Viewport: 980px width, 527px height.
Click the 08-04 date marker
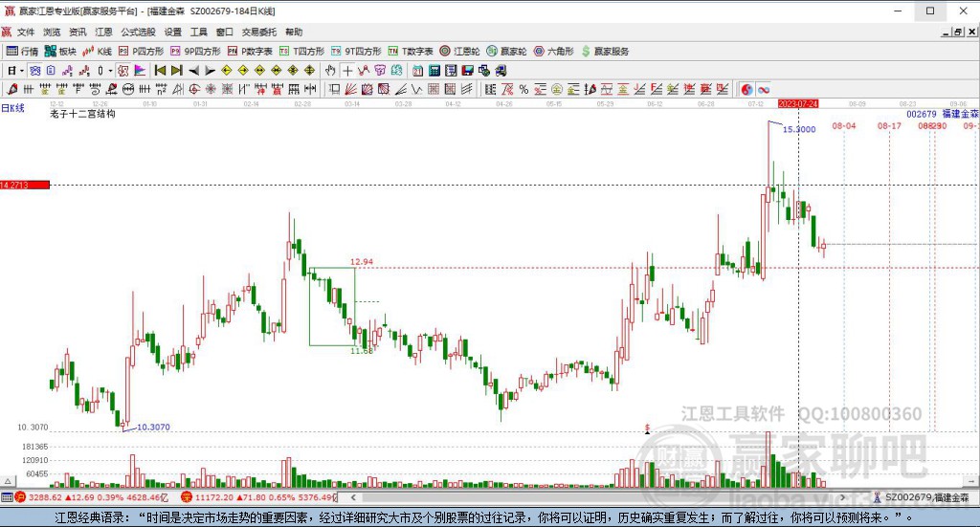click(x=844, y=125)
